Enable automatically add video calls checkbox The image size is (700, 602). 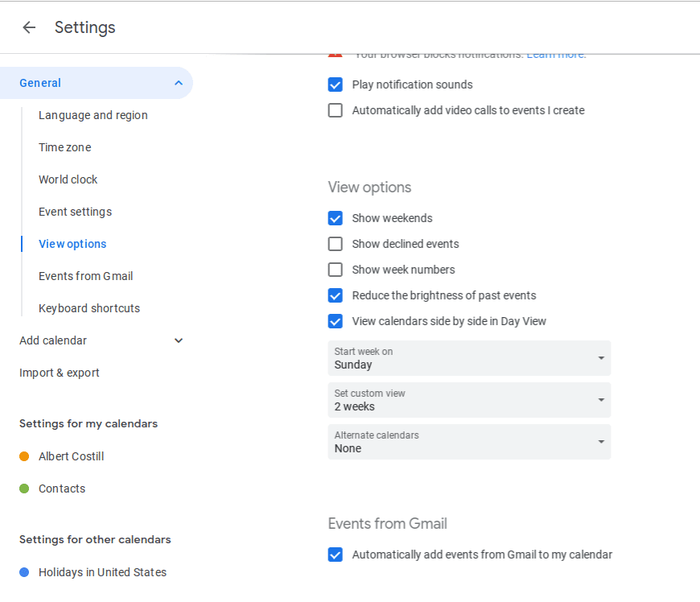pyautogui.click(x=336, y=110)
